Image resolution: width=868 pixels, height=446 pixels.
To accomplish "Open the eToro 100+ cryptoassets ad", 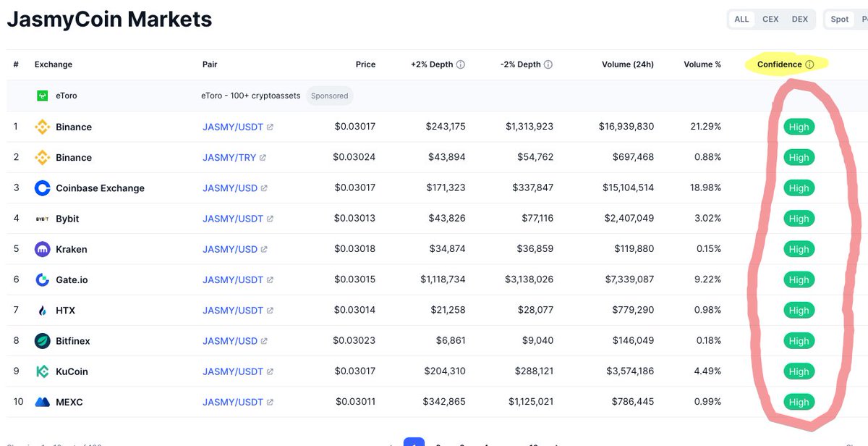I will 250,96.
